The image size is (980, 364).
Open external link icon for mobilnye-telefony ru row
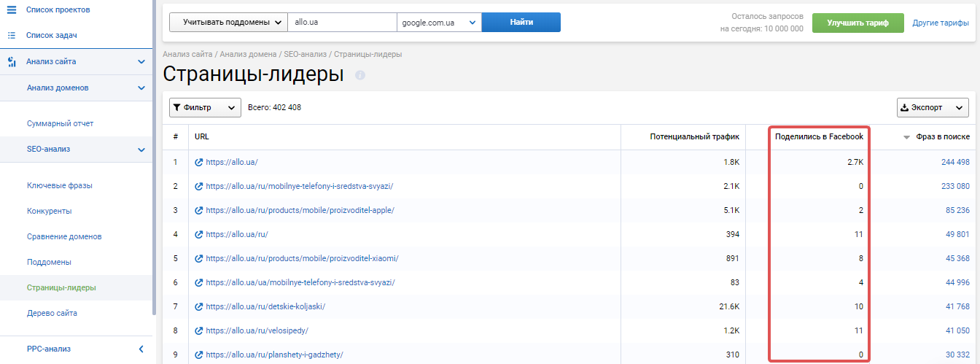199,186
